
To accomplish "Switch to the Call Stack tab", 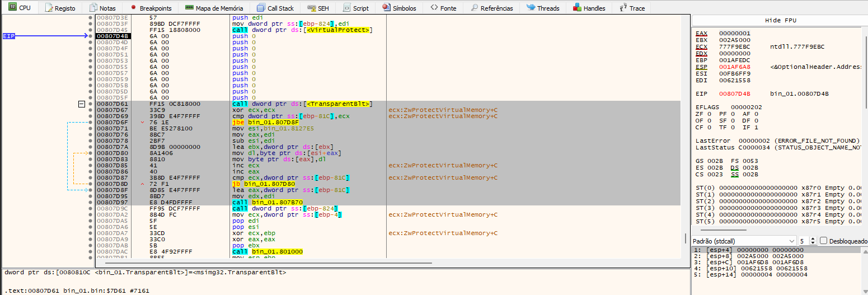I will click(275, 8).
